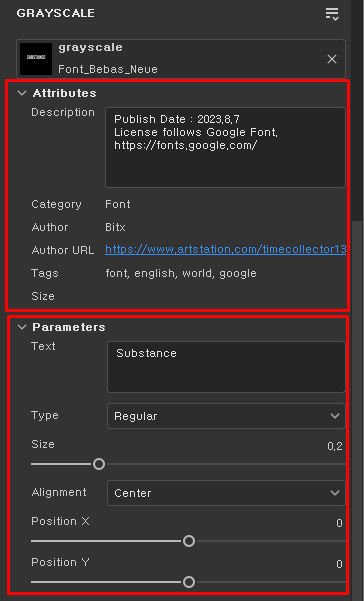Screen dimensions: 364x601
Task: Click the grayscale resource title text
Action: 90,48
